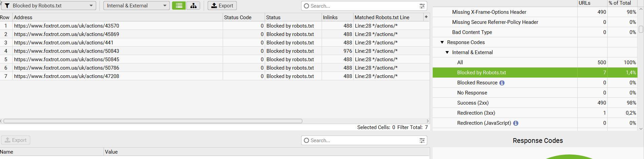Collapse Internal & External tree node
The image size is (644, 159).
coord(447,52)
